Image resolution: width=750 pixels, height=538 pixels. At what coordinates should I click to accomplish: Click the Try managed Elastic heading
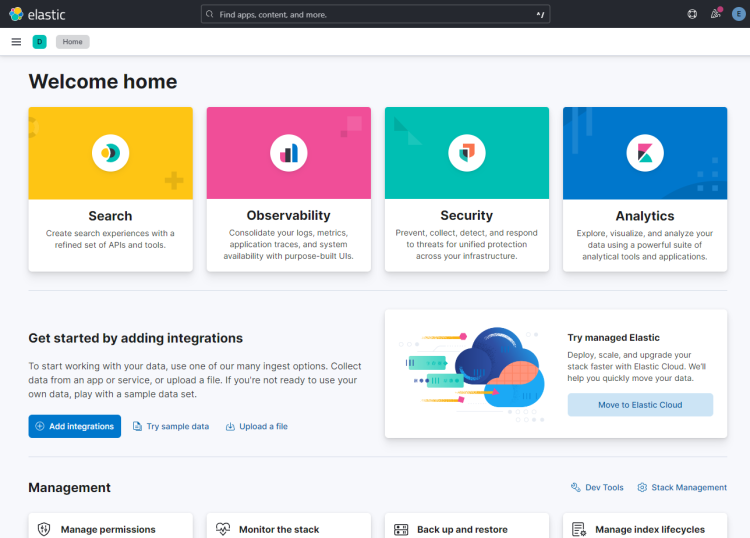[x=613, y=338]
